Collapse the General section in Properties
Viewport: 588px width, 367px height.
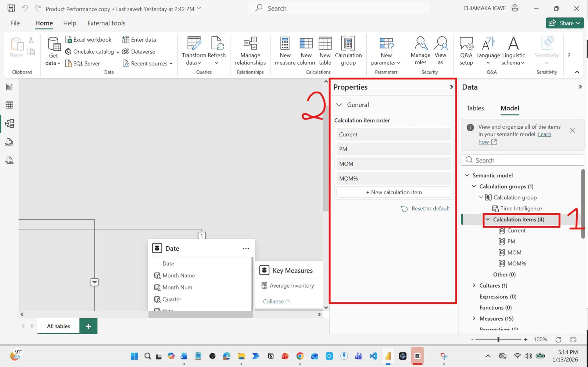[339, 105]
